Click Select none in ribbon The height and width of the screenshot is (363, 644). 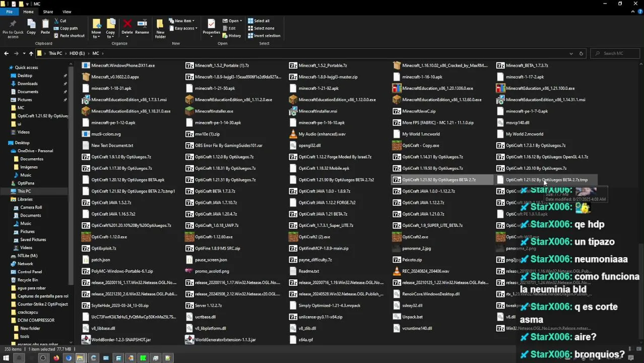point(261,28)
